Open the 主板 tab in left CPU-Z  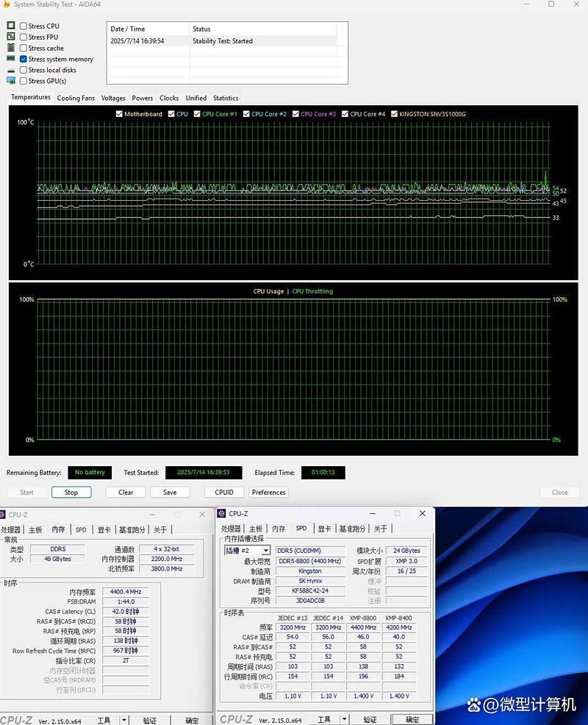coord(35,530)
